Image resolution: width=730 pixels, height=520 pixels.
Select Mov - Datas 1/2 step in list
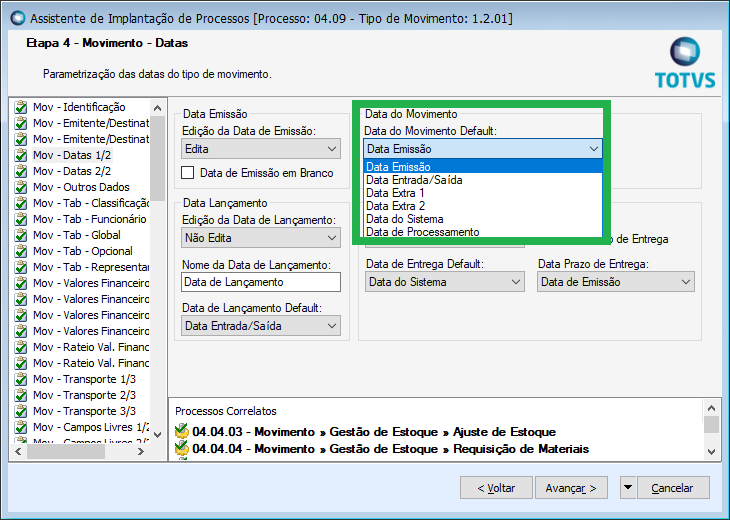pyautogui.click(x=72, y=155)
